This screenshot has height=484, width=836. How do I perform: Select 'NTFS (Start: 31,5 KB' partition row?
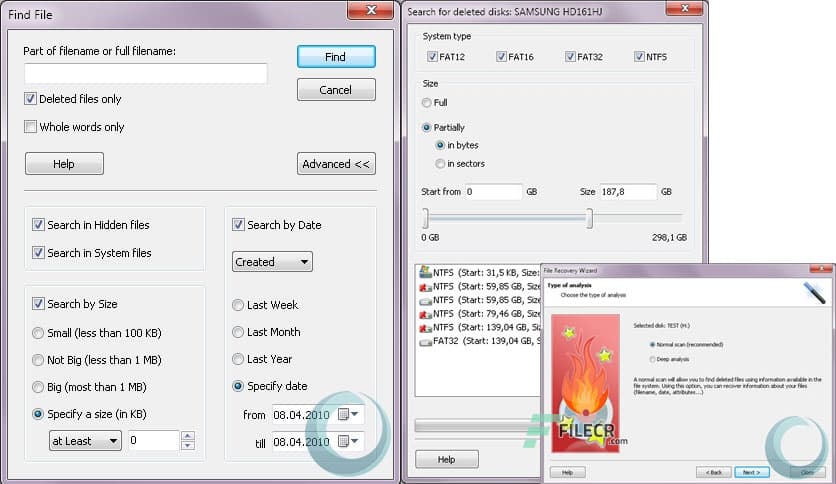tap(479, 272)
